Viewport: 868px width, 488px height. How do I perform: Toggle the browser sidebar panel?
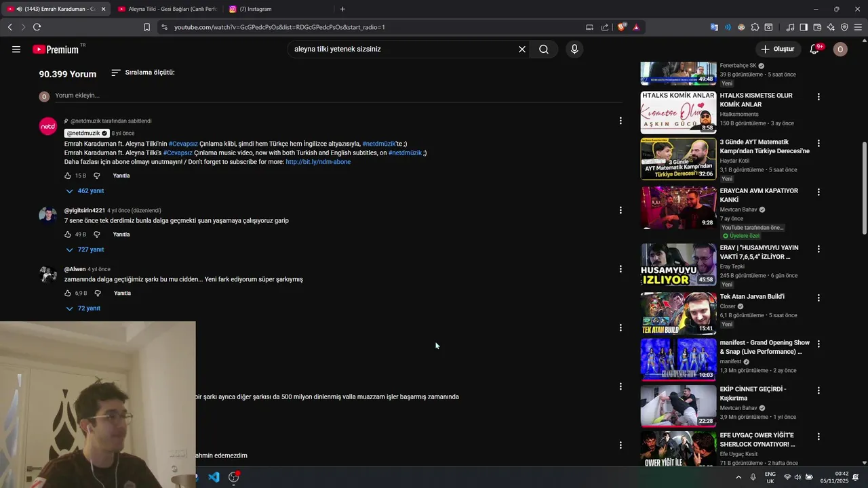[804, 27]
